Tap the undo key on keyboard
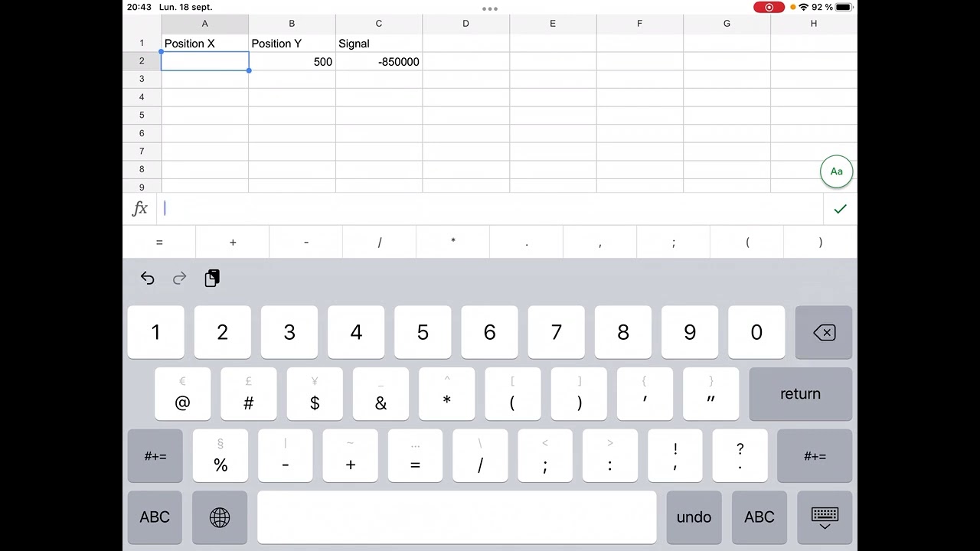 click(694, 517)
